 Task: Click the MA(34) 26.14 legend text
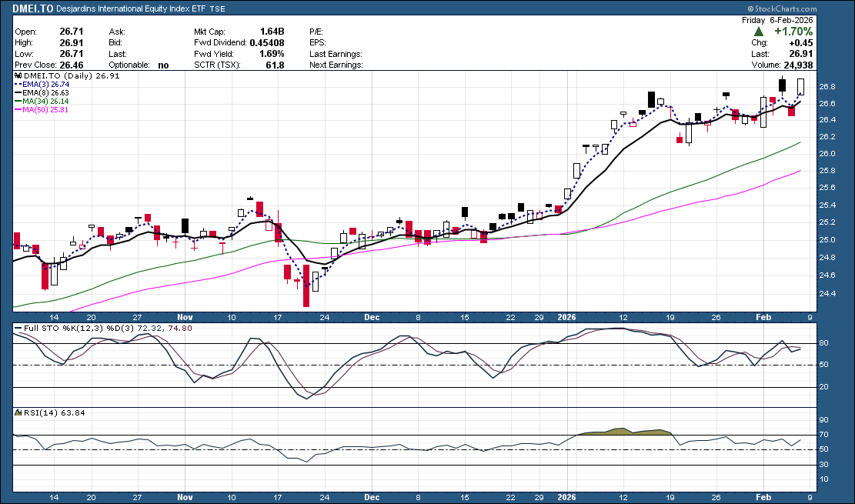pos(46,102)
